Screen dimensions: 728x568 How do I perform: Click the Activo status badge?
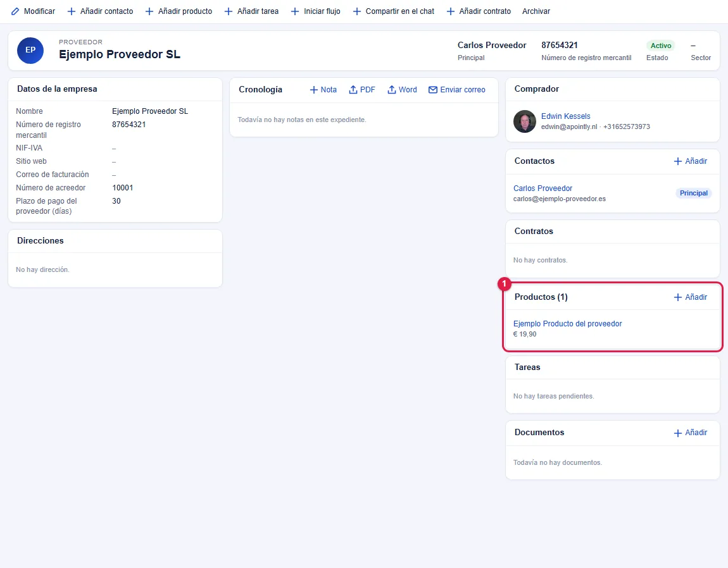(x=661, y=46)
